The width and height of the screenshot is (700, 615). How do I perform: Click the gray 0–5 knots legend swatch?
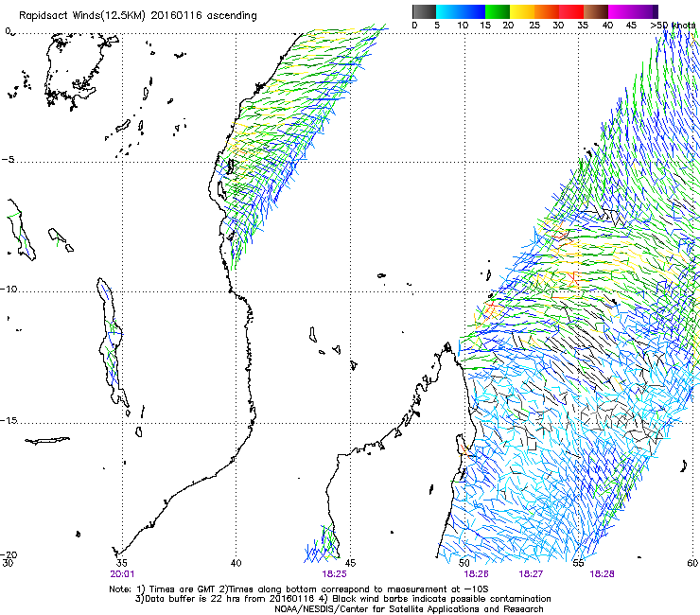pyautogui.click(x=424, y=11)
